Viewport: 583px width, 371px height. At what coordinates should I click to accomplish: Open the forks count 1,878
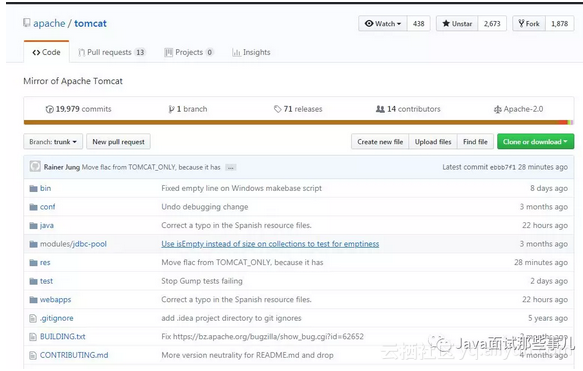coord(560,23)
